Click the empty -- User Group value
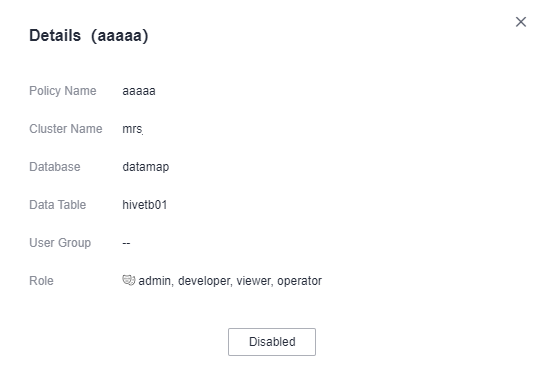538x376 pixels. [x=126, y=243]
